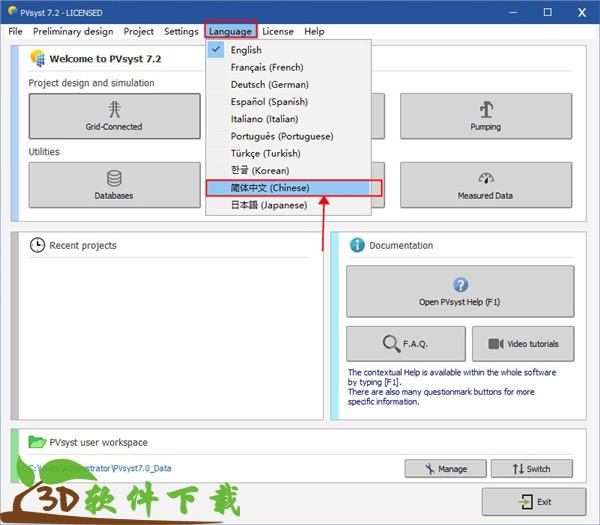
Task: Click the Exit button
Action: point(534,502)
